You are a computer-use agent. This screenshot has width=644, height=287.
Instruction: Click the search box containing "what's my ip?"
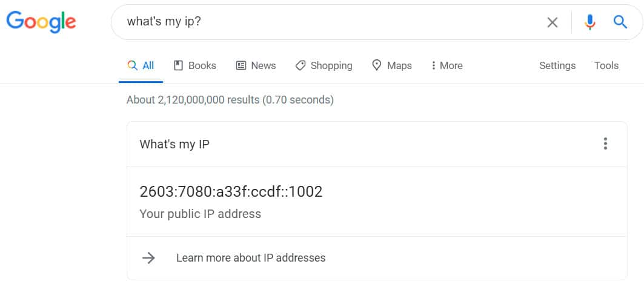pyautogui.click(x=327, y=22)
